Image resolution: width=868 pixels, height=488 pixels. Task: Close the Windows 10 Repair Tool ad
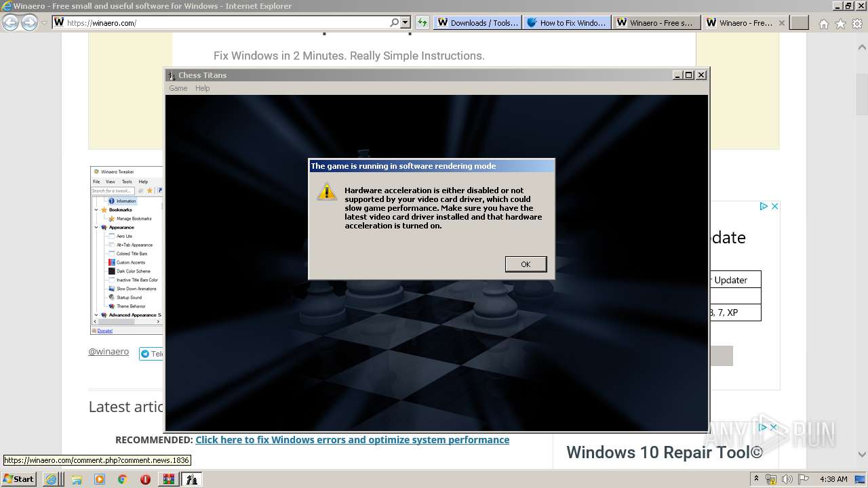[x=774, y=427]
